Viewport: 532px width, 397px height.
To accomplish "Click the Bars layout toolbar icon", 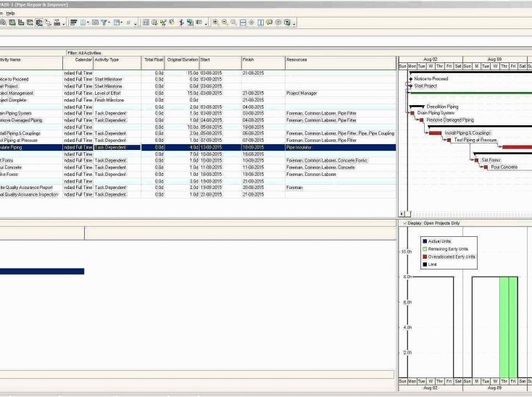I will click(x=74, y=22).
